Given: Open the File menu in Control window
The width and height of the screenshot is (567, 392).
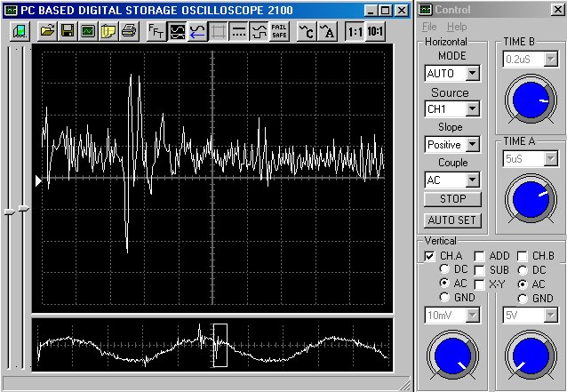Looking at the screenshot, I should (429, 28).
